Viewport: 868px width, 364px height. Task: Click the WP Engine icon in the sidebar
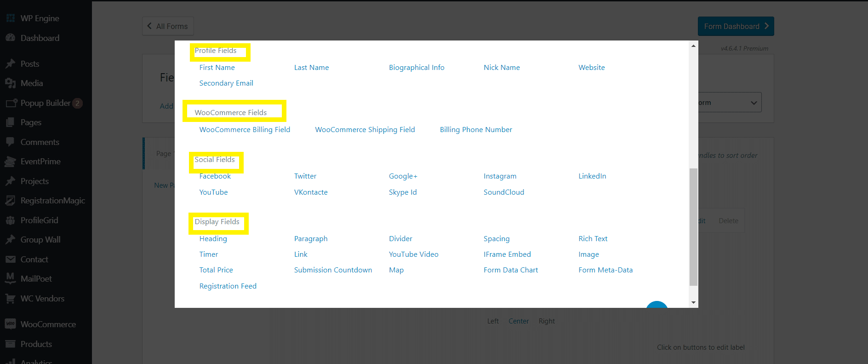(11, 18)
